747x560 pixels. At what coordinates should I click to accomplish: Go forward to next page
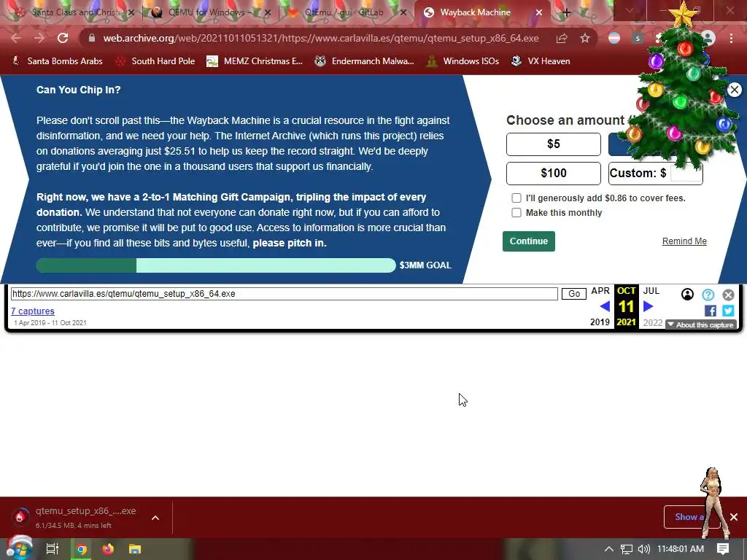[39, 38]
